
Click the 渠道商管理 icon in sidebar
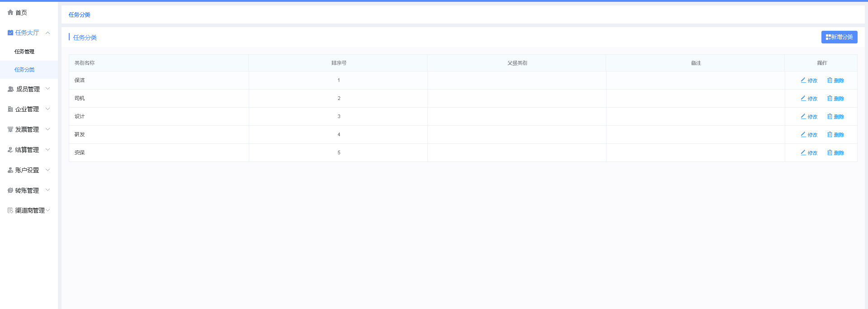(10, 210)
